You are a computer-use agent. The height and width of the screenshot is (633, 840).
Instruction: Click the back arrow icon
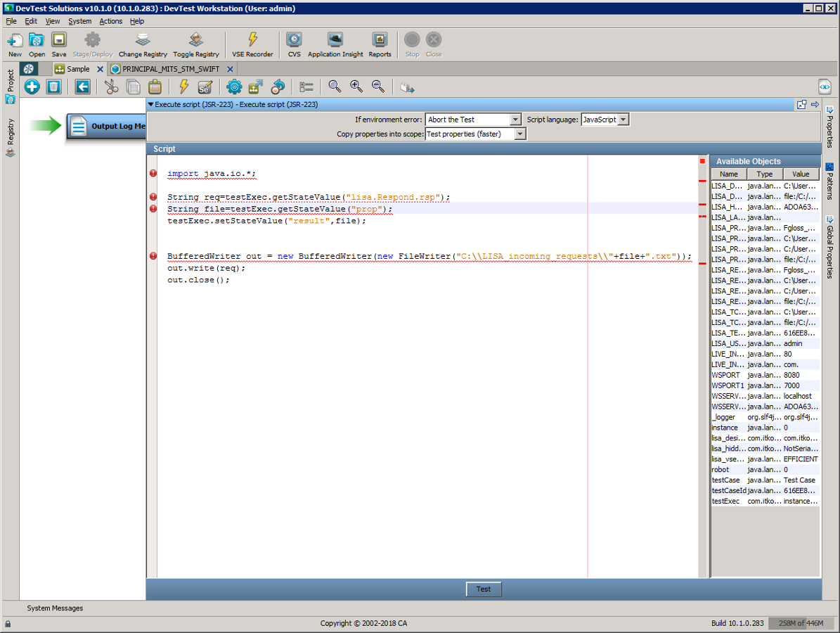(x=82, y=87)
